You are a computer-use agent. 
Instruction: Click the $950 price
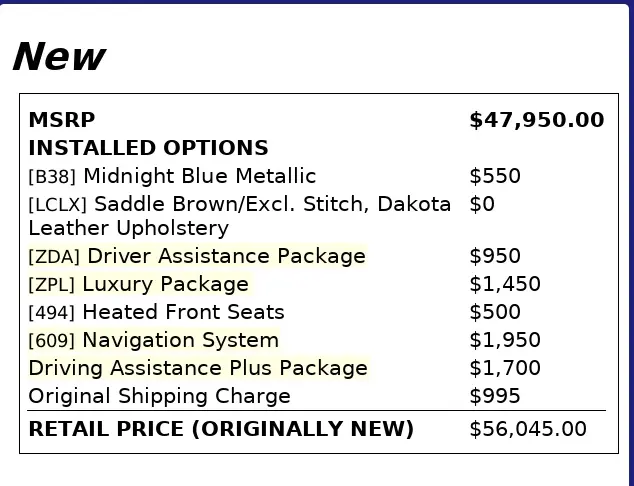pyautogui.click(x=495, y=256)
